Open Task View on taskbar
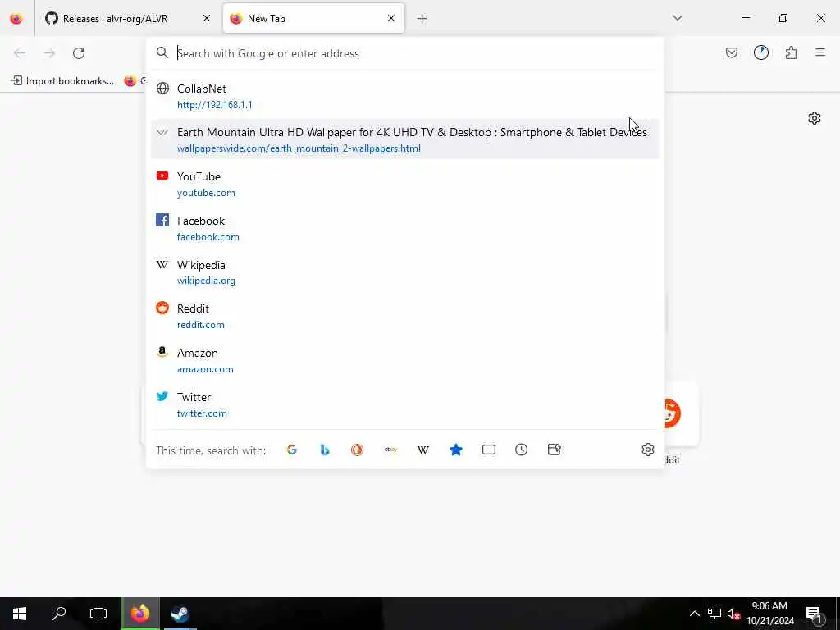 [x=98, y=614]
